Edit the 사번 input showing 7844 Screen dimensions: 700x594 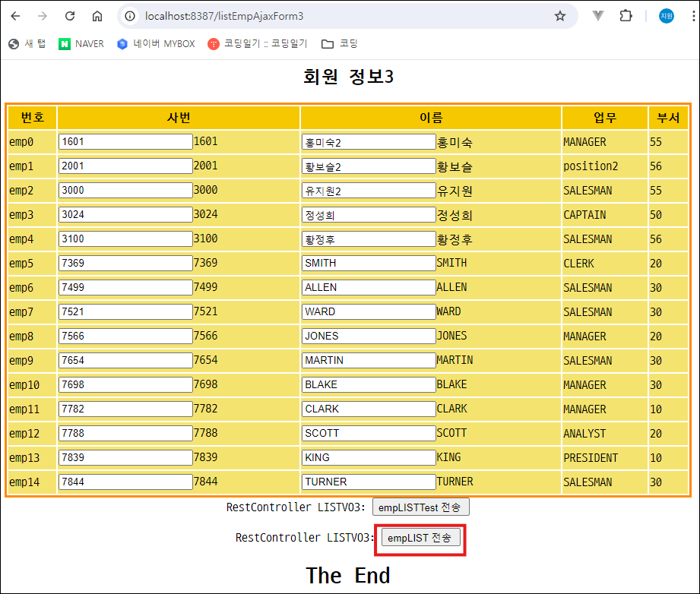pyautogui.click(x=125, y=482)
